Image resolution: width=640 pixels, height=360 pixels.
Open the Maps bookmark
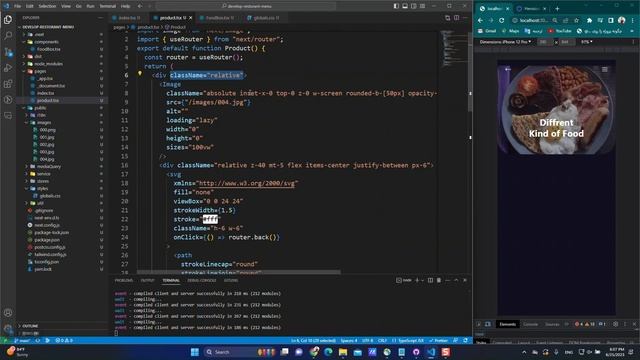pos(510,31)
